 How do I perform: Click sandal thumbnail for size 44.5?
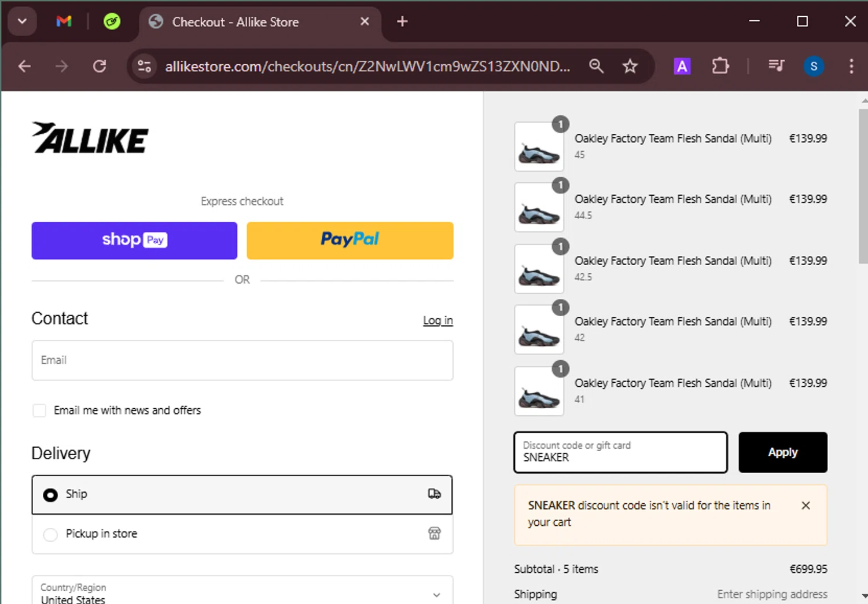click(539, 207)
